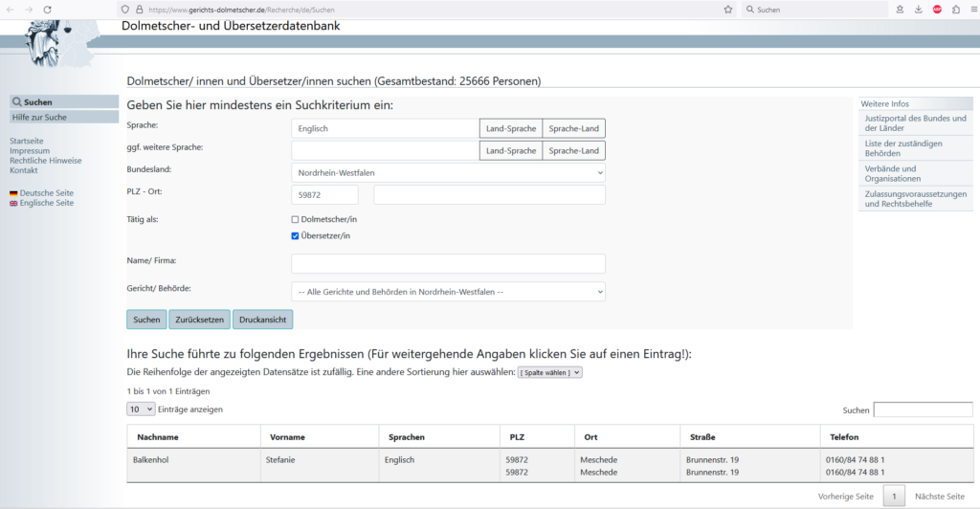
Task: Open Verbände und Organisationen link
Action: 893,173
